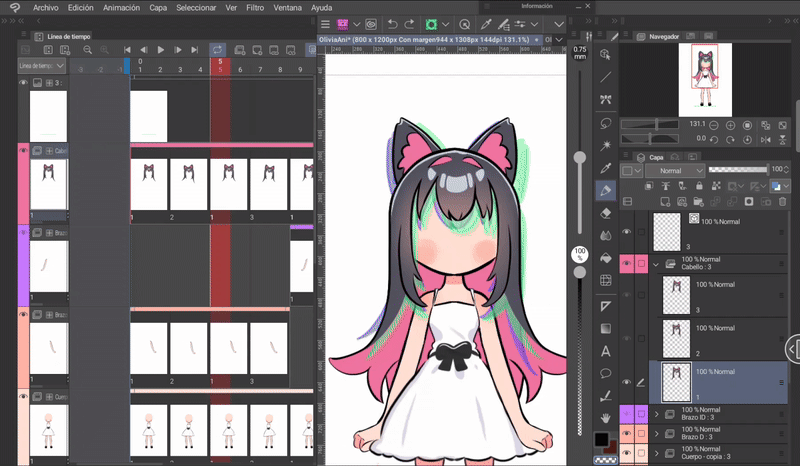This screenshot has width=800, height=466.
Task: Hide the Cabello folder layer in Capa panel
Action: 627,264
